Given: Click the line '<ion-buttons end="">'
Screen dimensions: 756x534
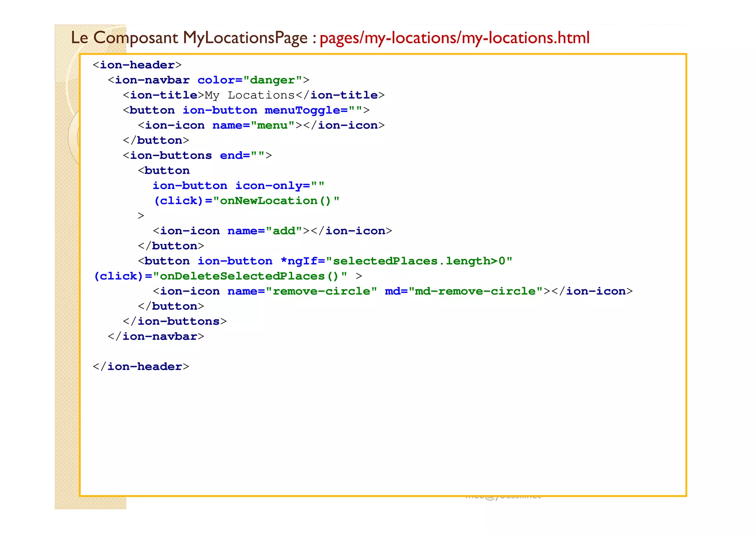Looking at the screenshot, I should click(197, 155).
